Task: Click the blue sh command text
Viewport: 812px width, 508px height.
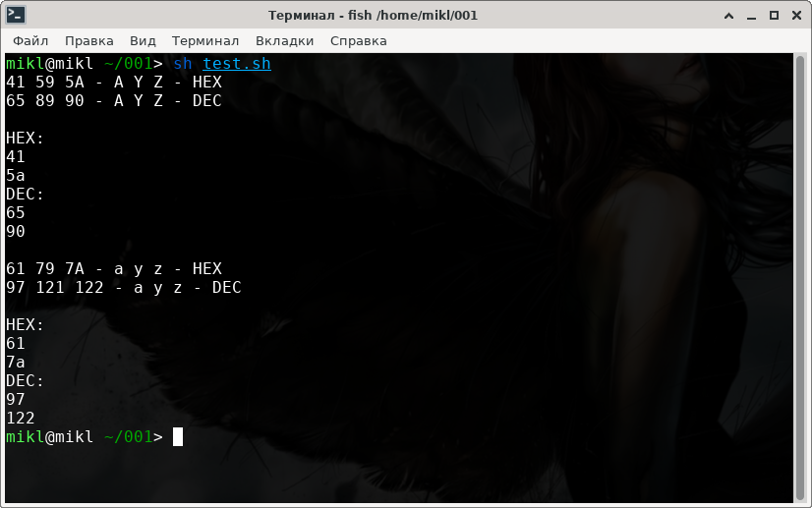Action: [183, 64]
